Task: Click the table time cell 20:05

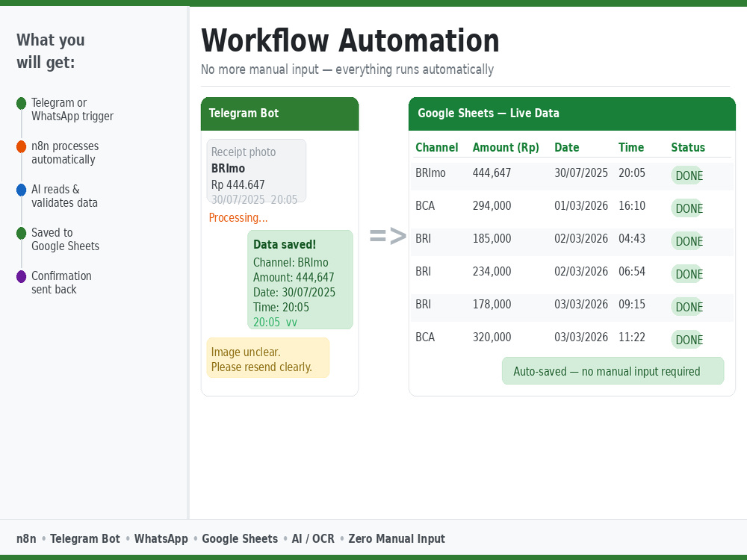Action: coord(632,173)
